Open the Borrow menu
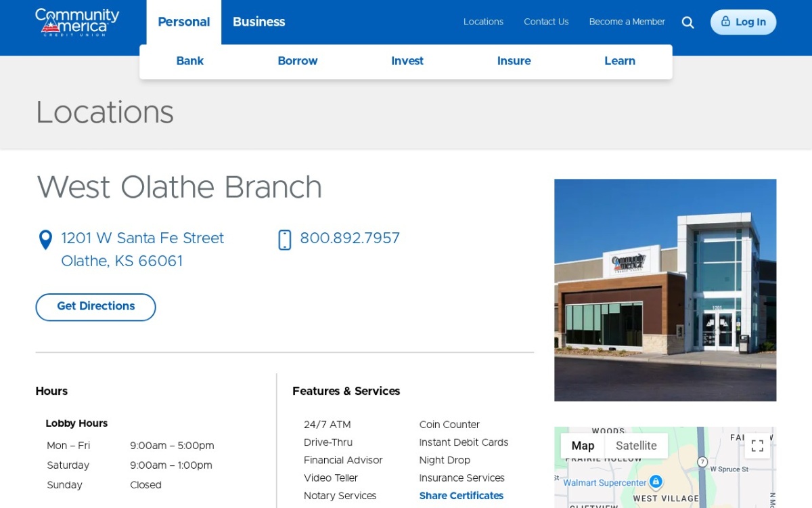 298,61
